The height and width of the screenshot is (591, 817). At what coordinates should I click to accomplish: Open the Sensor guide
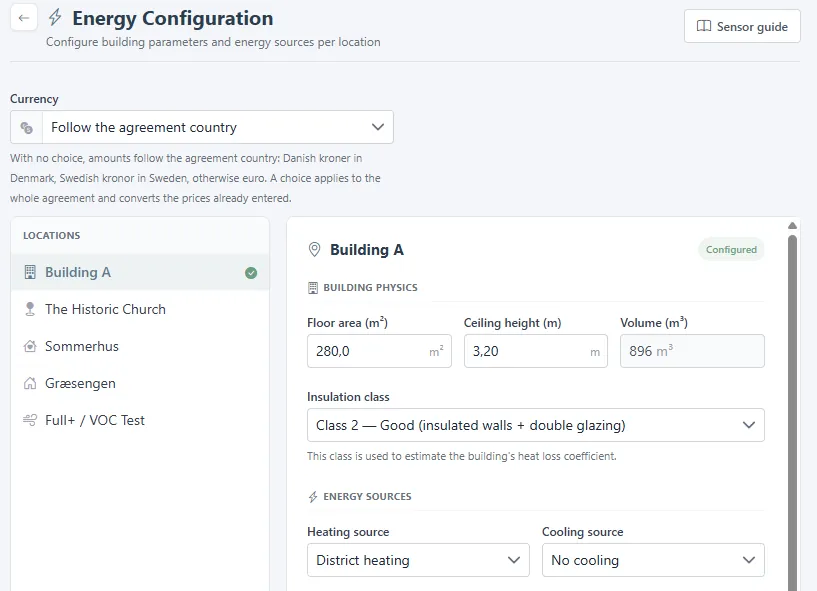[x=742, y=26]
